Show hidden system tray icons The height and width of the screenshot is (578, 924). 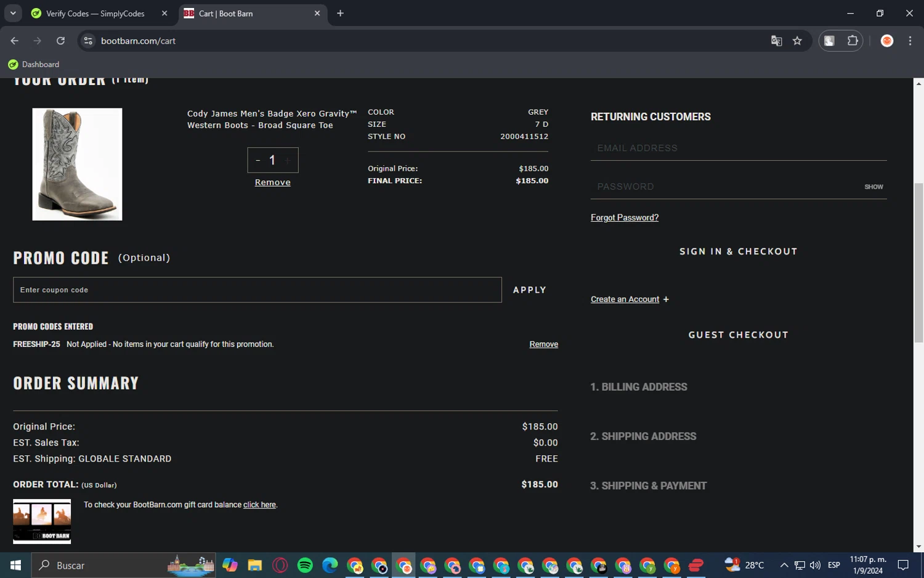click(784, 565)
